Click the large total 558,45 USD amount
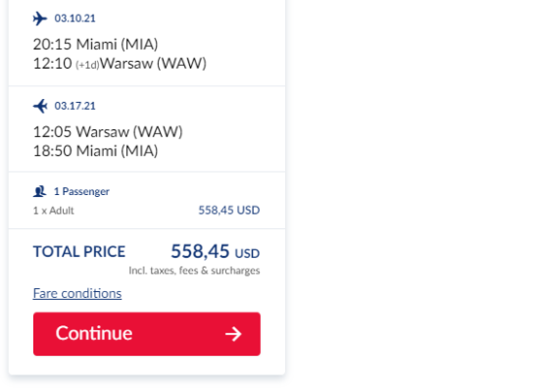The image size is (539, 392). 216,251
